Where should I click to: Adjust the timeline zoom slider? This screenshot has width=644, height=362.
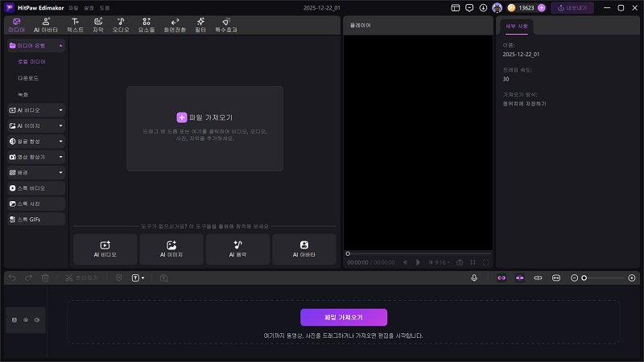[x=603, y=278]
